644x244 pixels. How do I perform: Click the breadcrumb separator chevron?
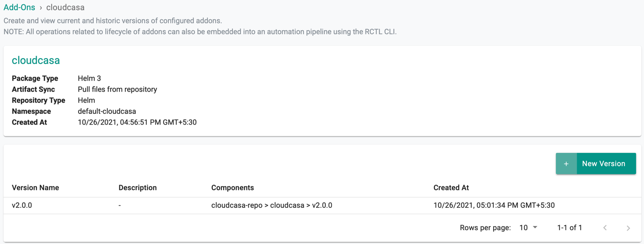[41, 8]
